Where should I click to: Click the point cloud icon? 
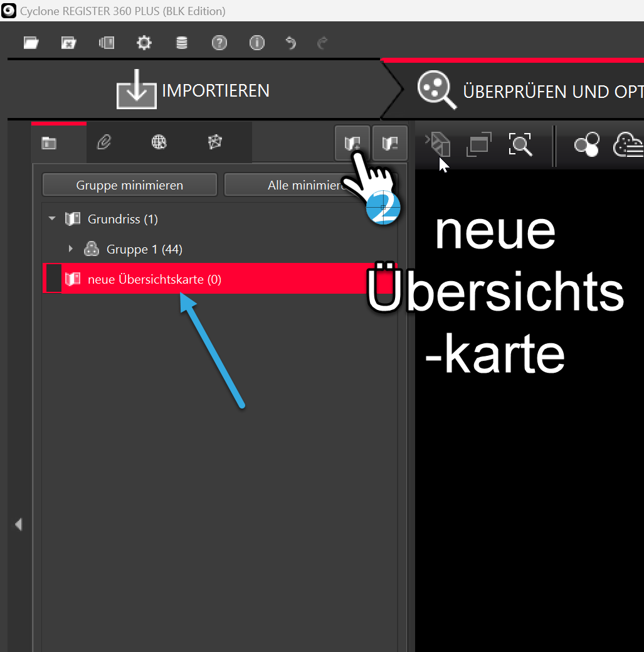click(x=628, y=144)
